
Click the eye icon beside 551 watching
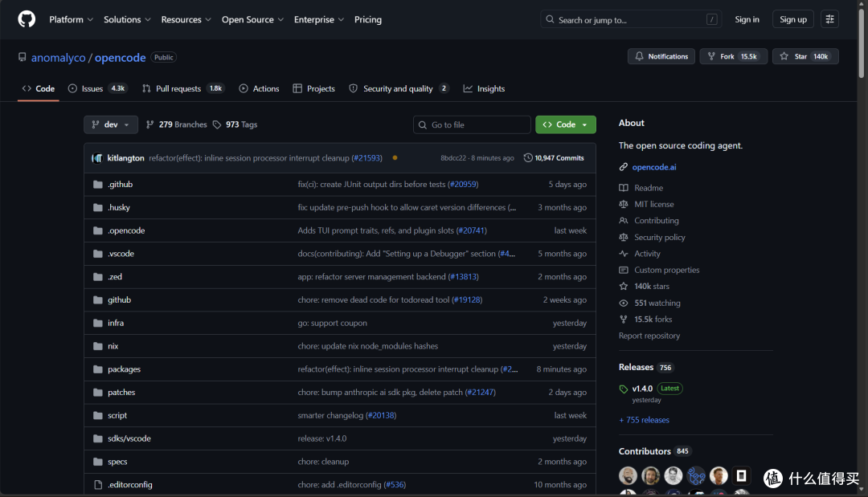(624, 303)
